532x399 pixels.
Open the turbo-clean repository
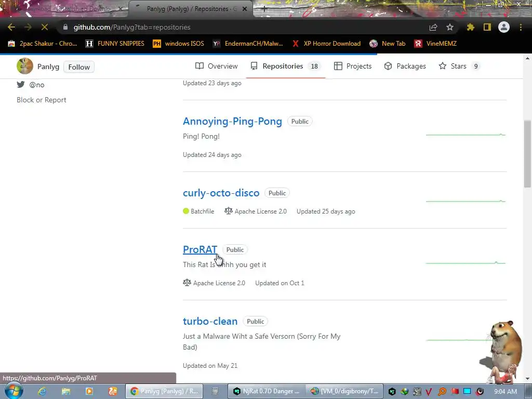pos(210,321)
